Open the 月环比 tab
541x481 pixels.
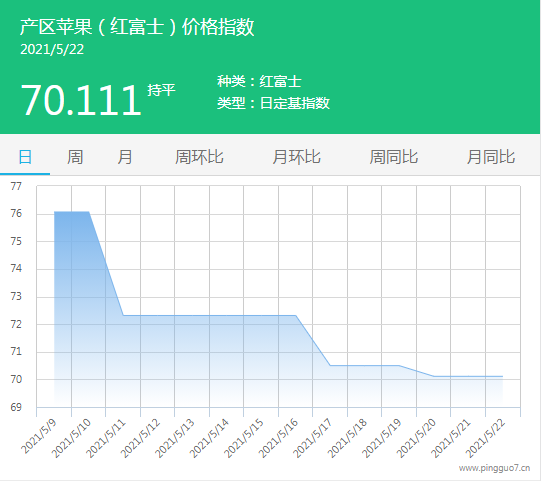click(297, 157)
